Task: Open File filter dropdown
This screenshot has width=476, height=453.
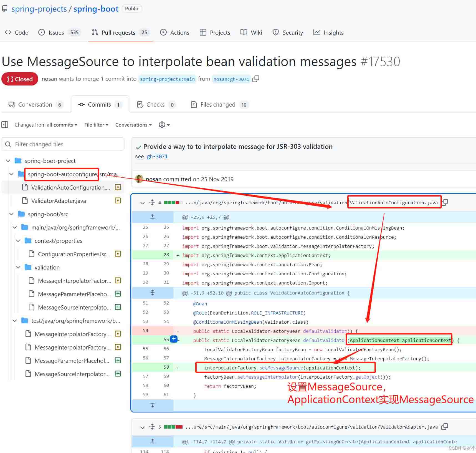Action: tap(96, 125)
